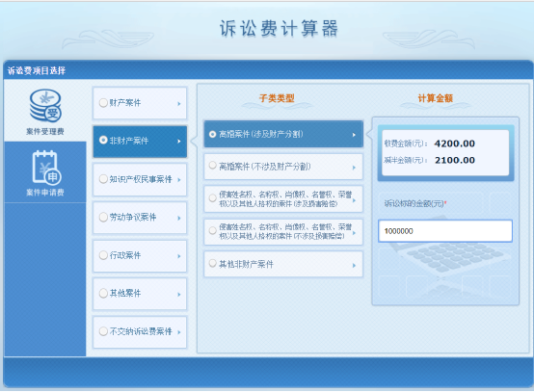The width and height of the screenshot is (534, 392).
Task: Click arrow icon beside 财产案件
Action: point(179,103)
